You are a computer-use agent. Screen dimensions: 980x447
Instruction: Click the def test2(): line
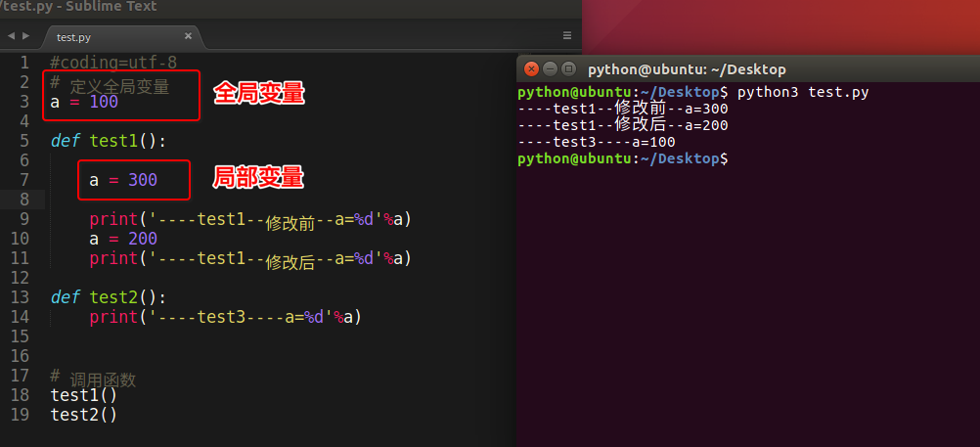click(x=109, y=297)
